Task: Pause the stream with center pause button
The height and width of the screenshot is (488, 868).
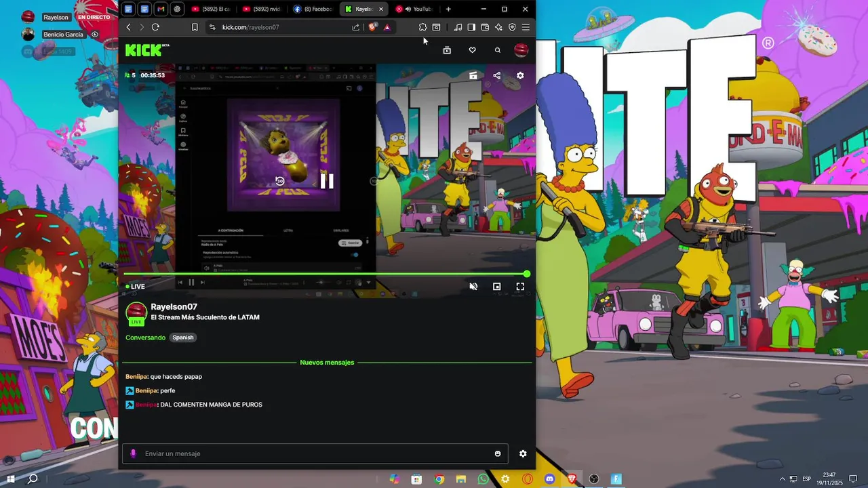Action: tap(327, 181)
